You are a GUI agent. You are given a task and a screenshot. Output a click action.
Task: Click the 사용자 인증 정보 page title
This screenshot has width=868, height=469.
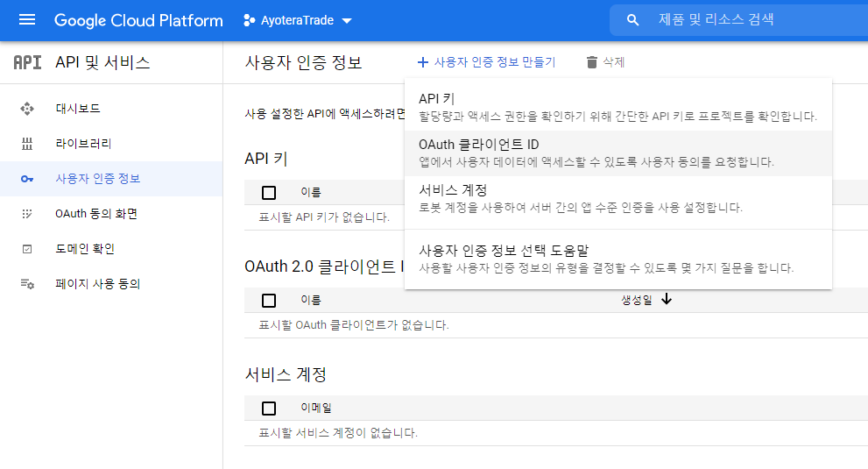pyautogui.click(x=303, y=62)
